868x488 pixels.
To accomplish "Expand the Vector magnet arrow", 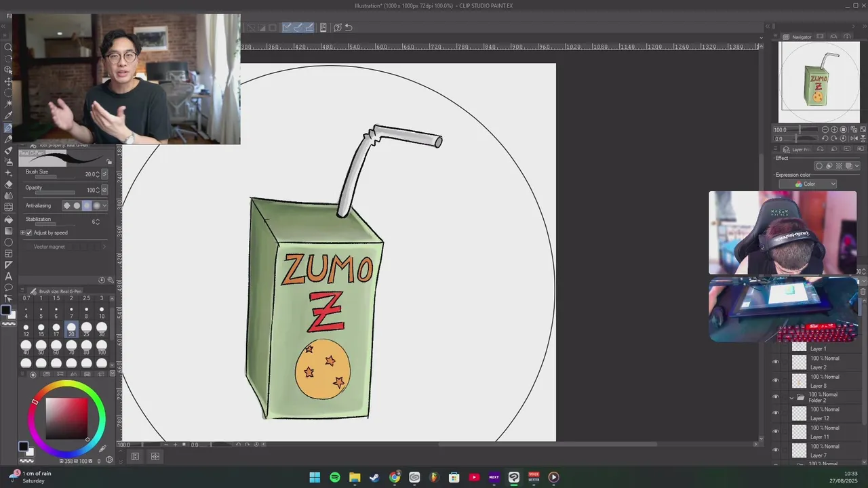I will pyautogui.click(x=104, y=247).
